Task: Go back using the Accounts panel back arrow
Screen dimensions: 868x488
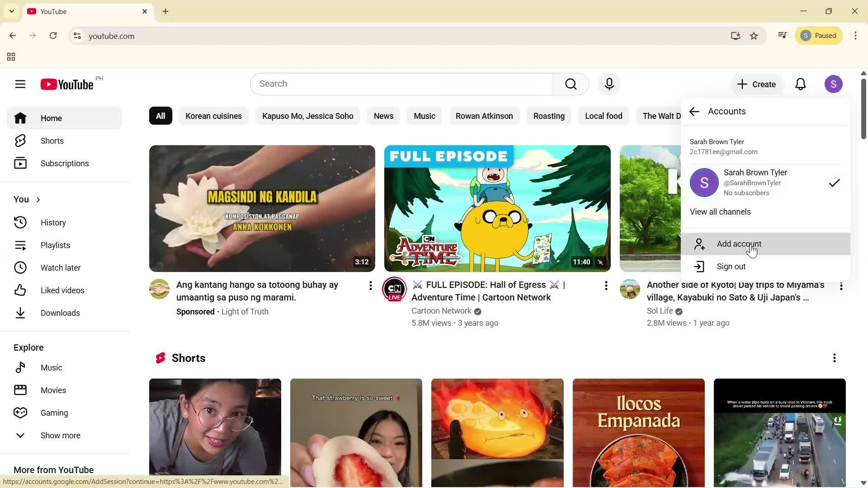Action: (x=694, y=111)
